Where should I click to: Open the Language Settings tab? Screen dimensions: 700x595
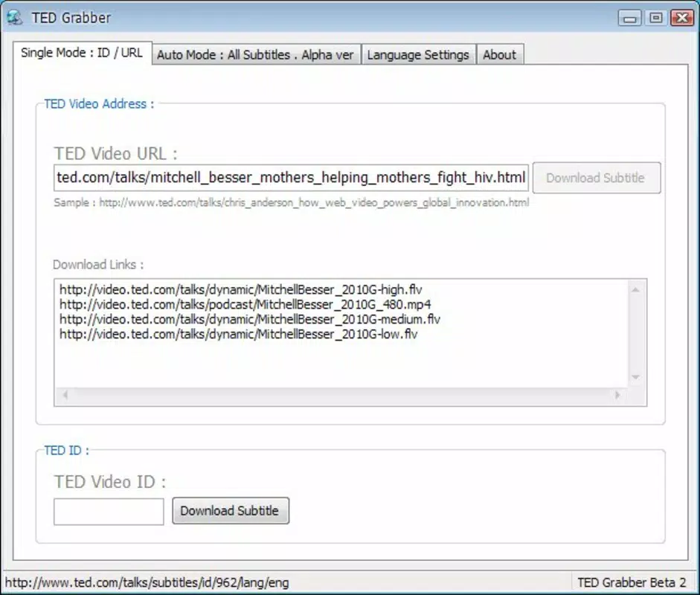418,55
